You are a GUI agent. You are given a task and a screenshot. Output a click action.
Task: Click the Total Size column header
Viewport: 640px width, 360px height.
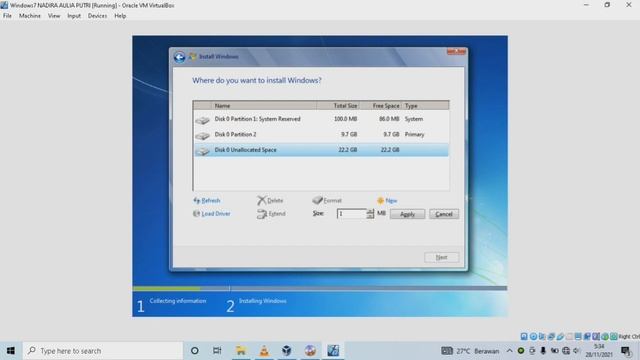point(338,106)
